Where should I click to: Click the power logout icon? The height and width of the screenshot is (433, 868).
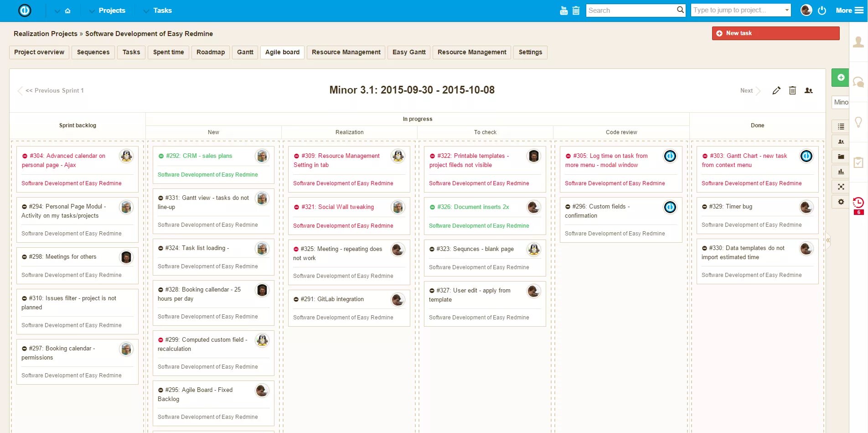point(822,10)
